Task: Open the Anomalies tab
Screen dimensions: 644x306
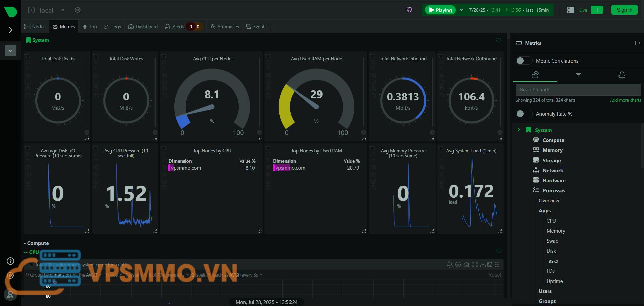Action: coord(225,27)
